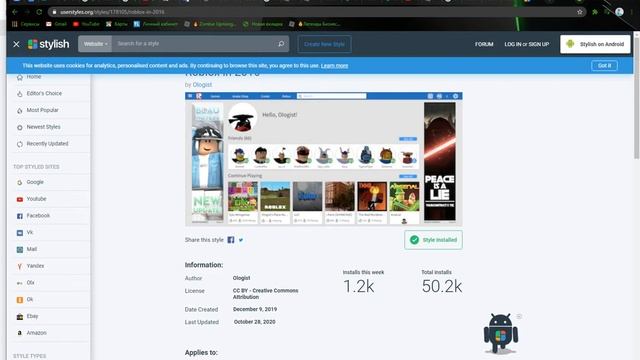Image resolution: width=640 pixels, height=360 pixels.
Task: Click the Vk site icon
Action: point(20,233)
